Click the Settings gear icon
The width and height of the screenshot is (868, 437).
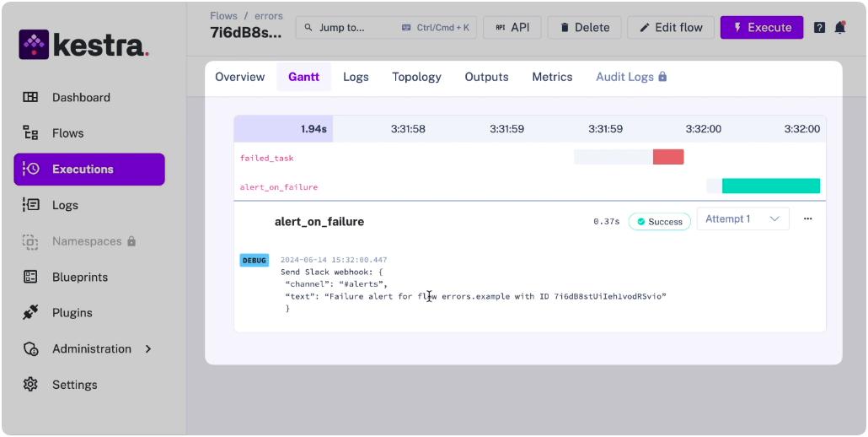click(x=29, y=385)
